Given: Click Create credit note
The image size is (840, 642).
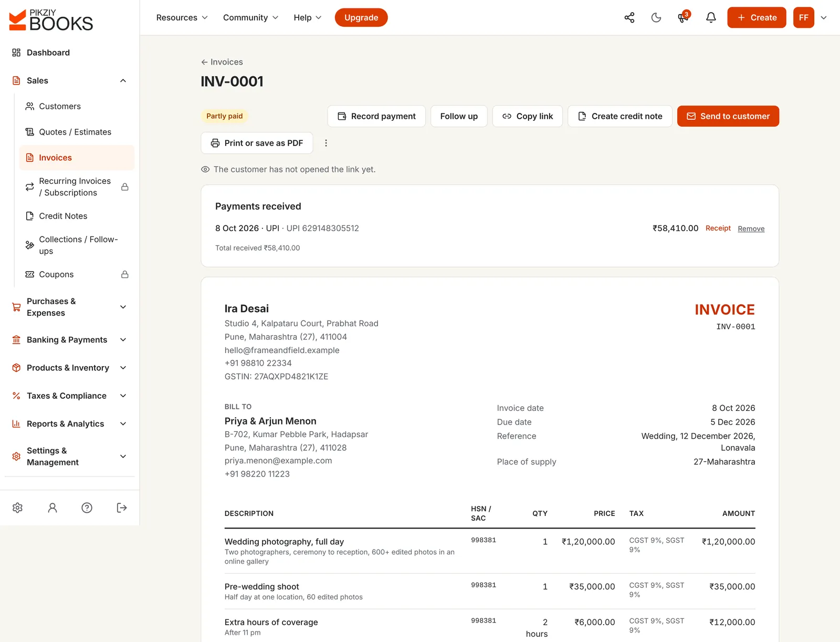Looking at the screenshot, I should point(620,116).
